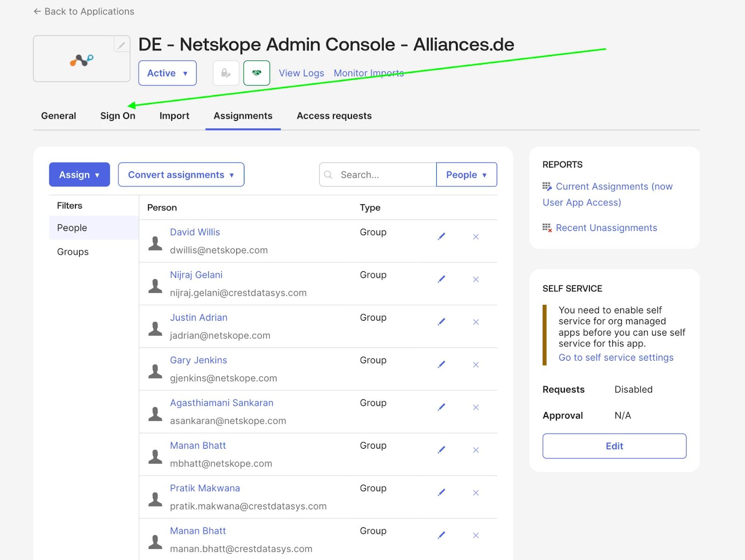The image size is (745, 560).
Task: Click the green handshake icon button
Action: 257,73
